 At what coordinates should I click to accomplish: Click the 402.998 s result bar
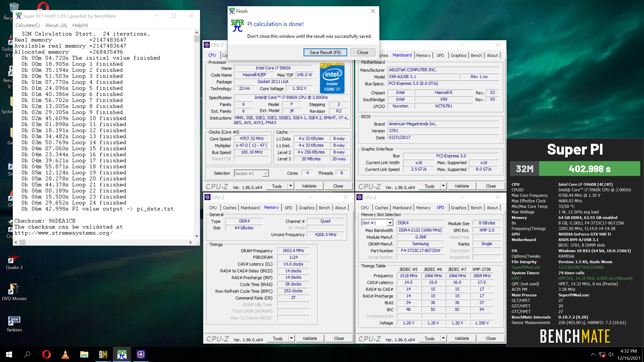click(589, 169)
